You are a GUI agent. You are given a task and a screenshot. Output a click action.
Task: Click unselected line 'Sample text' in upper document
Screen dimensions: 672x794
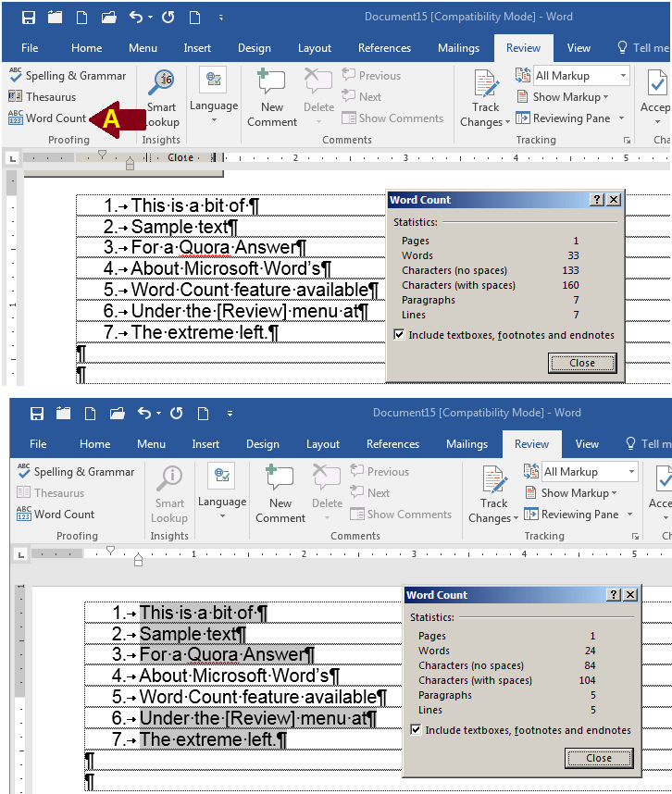point(184,227)
